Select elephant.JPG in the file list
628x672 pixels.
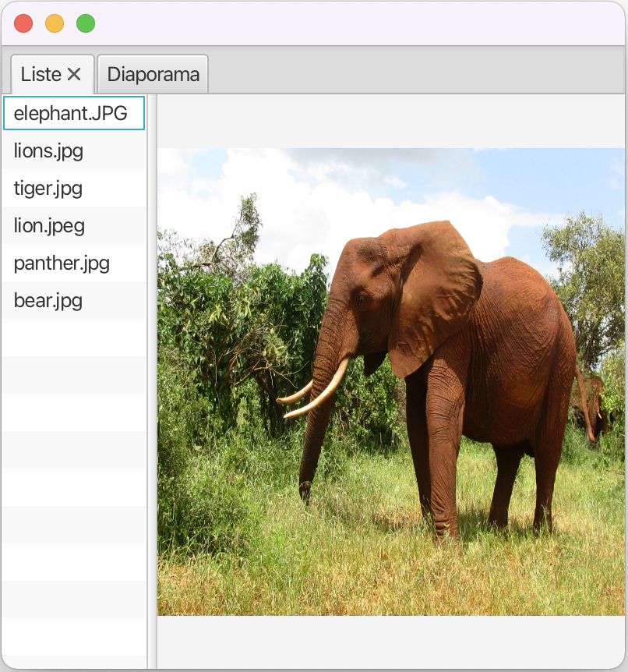tap(70, 114)
